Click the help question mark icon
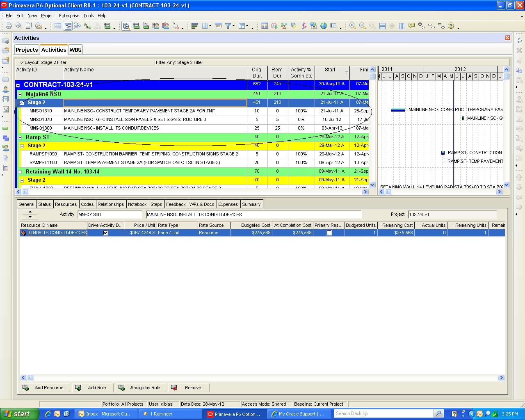Screen dimensions: 525x420 [451, 26]
